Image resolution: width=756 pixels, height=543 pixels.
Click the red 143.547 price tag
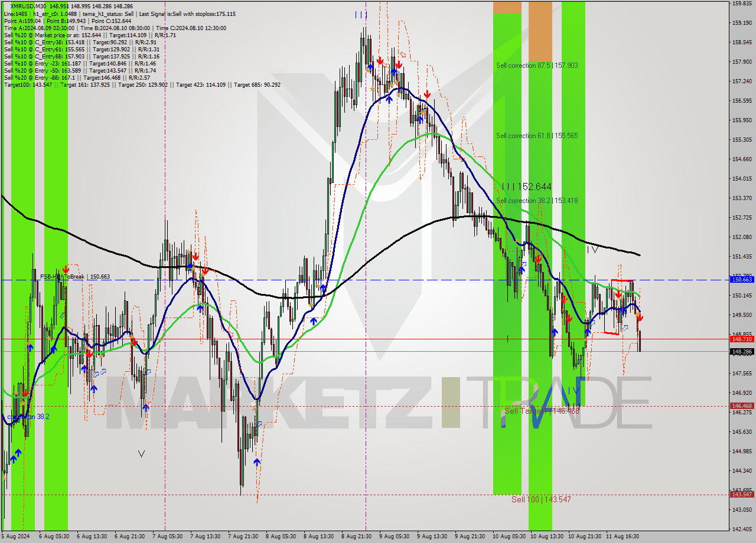pos(742,495)
